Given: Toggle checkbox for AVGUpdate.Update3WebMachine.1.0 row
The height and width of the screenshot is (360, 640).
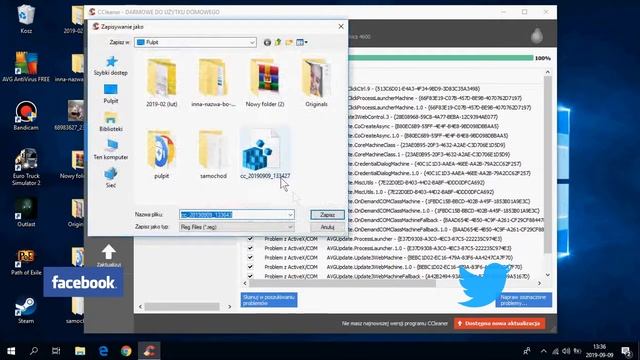Looking at the screenshot, I should (x=250, y=267).
